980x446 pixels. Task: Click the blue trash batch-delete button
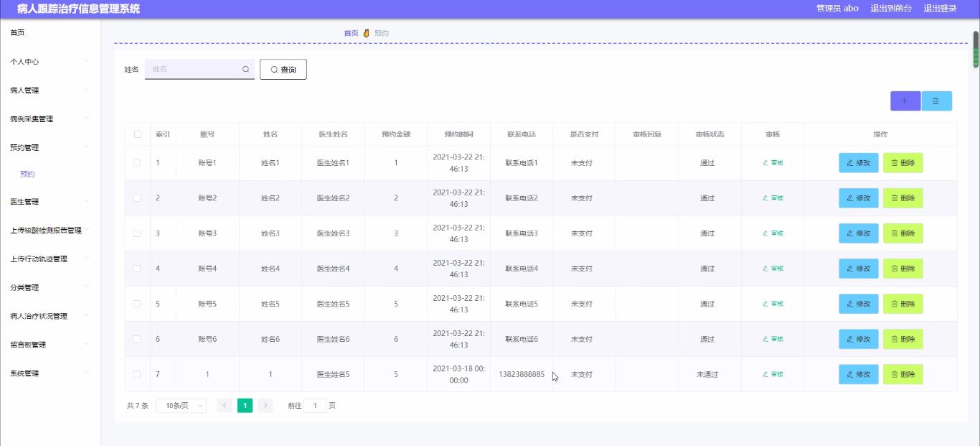[936, 101]
